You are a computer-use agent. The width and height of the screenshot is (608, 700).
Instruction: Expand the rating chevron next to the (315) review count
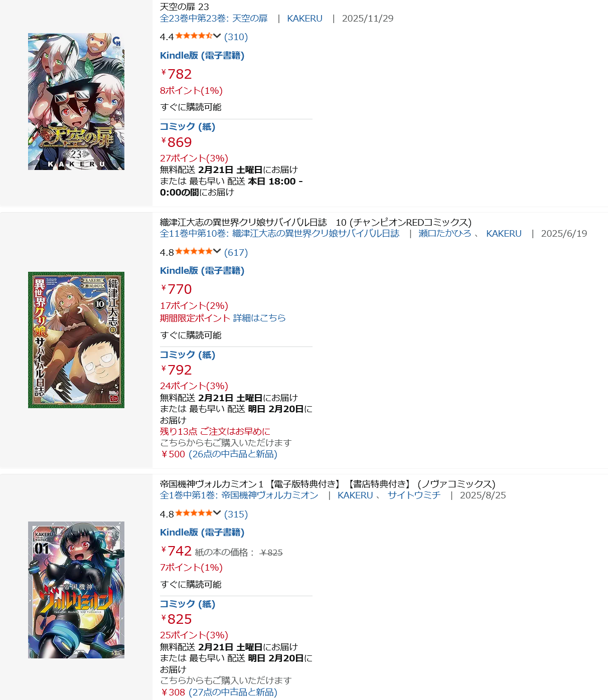point(217,513)
